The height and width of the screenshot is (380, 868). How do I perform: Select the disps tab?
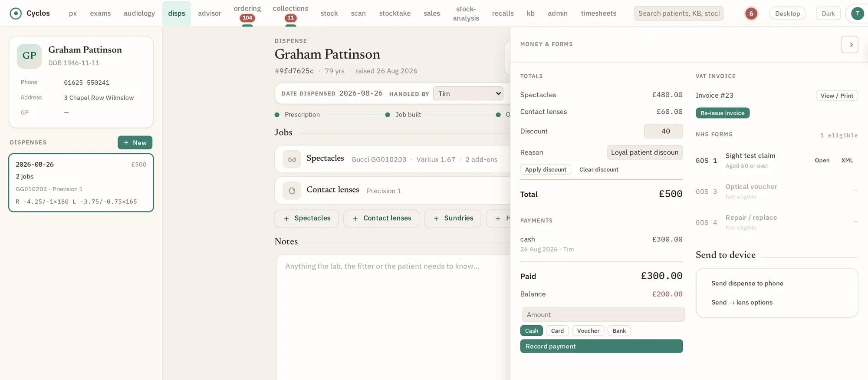177,13
